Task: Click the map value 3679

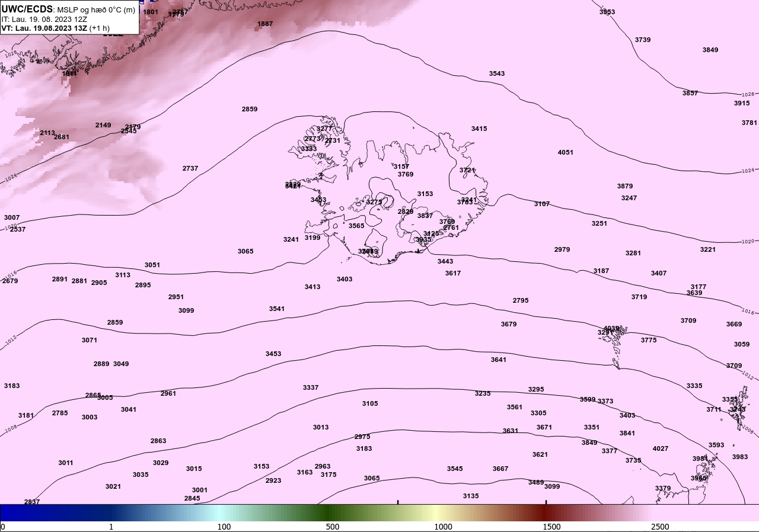Action: click(509, 324)
